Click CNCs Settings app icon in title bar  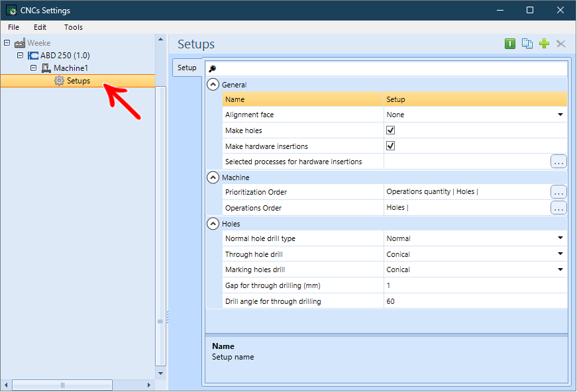tap(11, 11)
